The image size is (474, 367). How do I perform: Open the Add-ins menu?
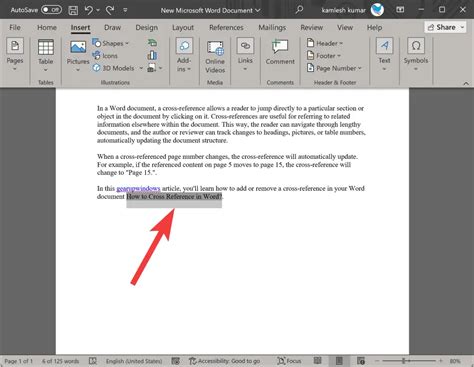(184, 55)
